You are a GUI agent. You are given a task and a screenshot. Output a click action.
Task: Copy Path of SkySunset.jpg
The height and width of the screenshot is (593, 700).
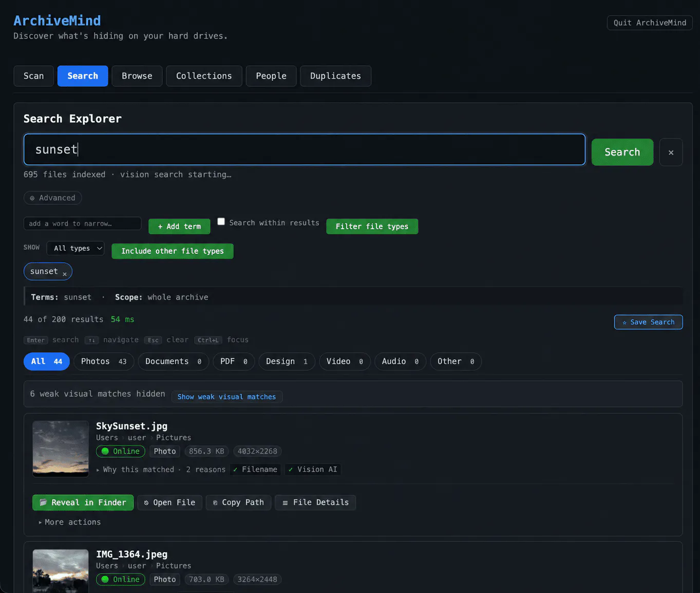[238, 503]
